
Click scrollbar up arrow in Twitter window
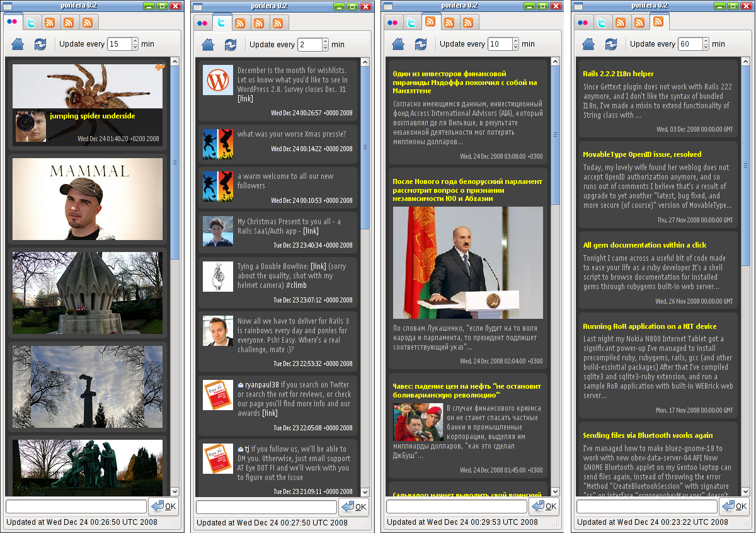coord(365,62)
